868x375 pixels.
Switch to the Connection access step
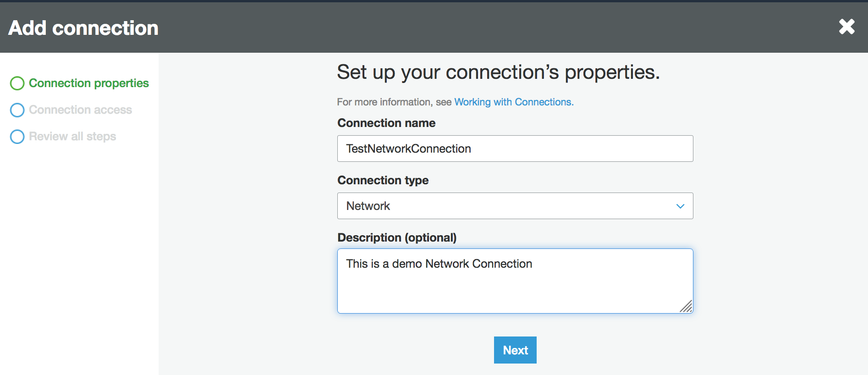point(80,110)
